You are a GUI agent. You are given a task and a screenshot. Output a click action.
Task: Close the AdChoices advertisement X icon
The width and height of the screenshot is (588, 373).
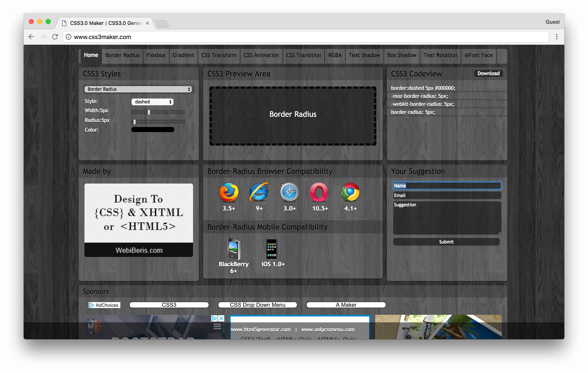[x=221, y=318]
